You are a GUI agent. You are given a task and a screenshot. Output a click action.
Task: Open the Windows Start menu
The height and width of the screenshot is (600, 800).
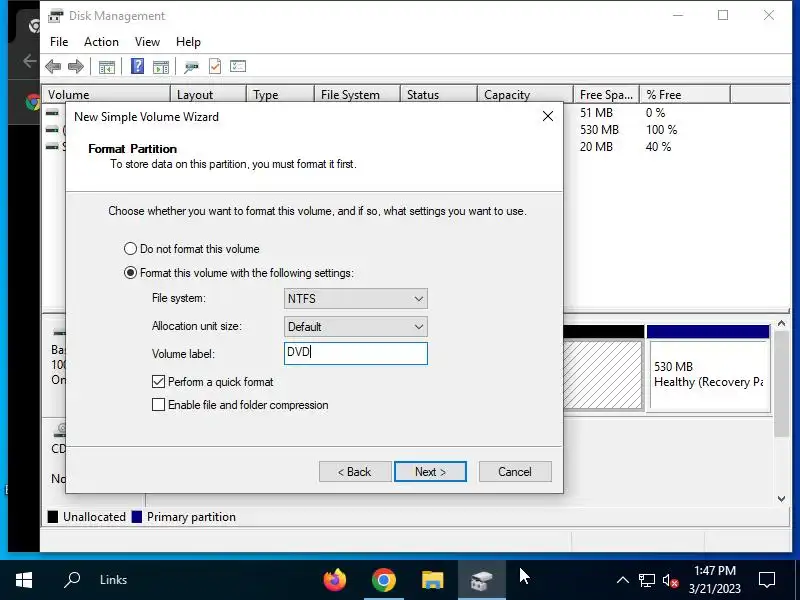click(x=23, y=580)
